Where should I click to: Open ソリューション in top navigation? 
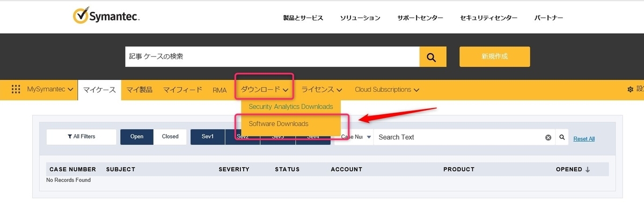360,18
